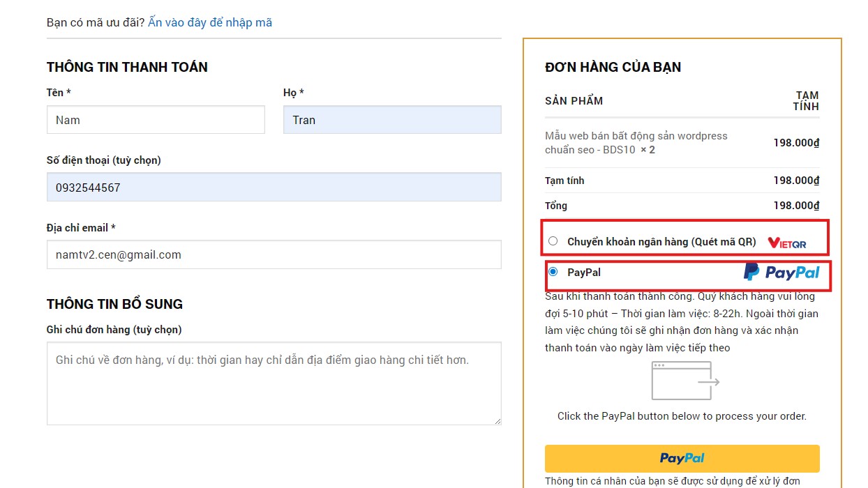
Task: Click the PayPal logo beside the radio option
Action: (x=781, y=272)
